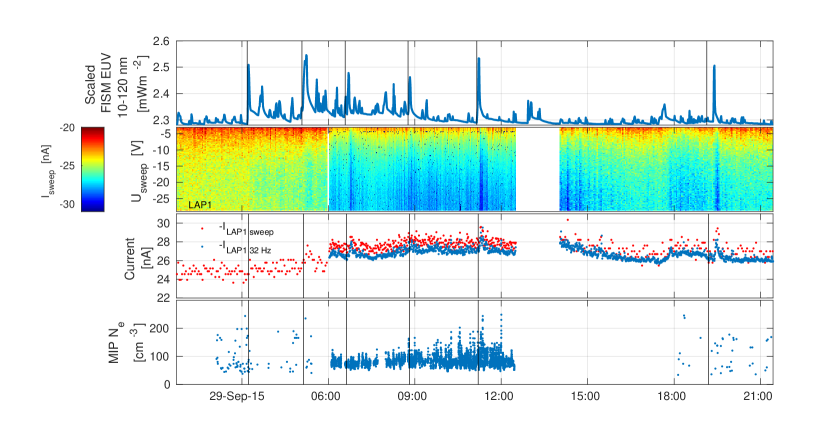830x440 pixels.
Task: Click the 2.4 tick on EUV axis
Action: [x=161, y=94]
